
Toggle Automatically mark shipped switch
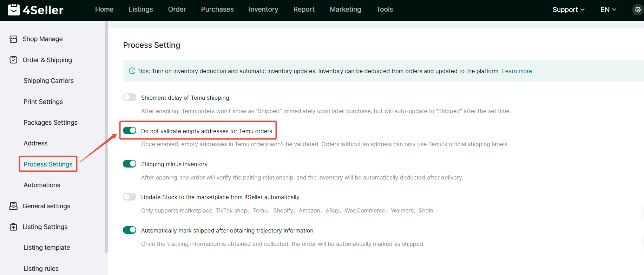point(130,230)
